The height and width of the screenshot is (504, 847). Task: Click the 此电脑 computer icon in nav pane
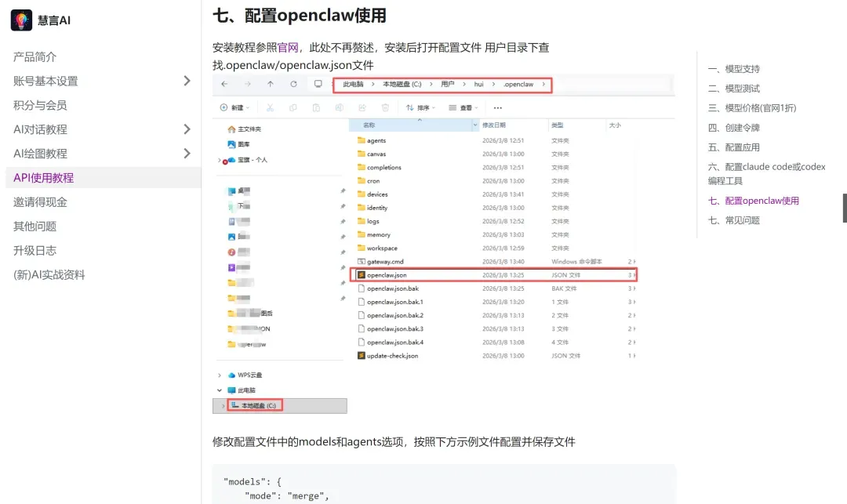tap(231, 390)
